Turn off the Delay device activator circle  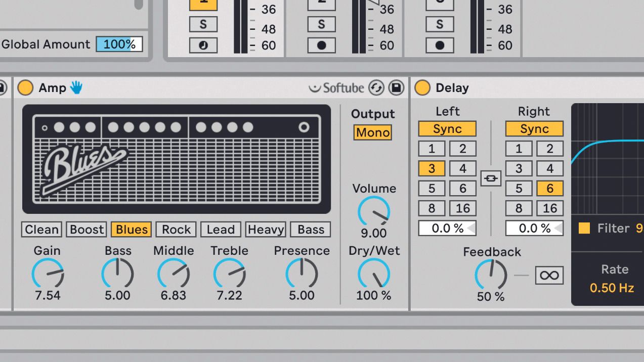tap(422, 87)
